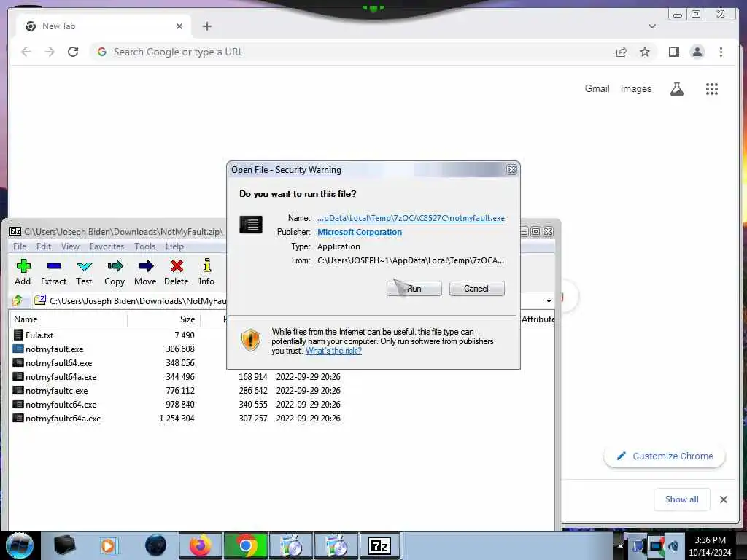
Task: Open the File menu in 7-Zip
Action: pos(20,246)
